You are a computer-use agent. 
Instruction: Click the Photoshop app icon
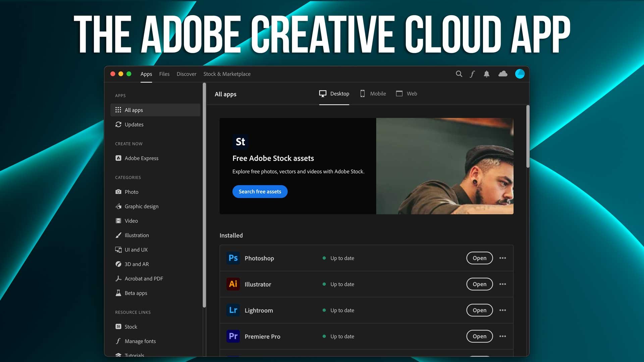233,258
